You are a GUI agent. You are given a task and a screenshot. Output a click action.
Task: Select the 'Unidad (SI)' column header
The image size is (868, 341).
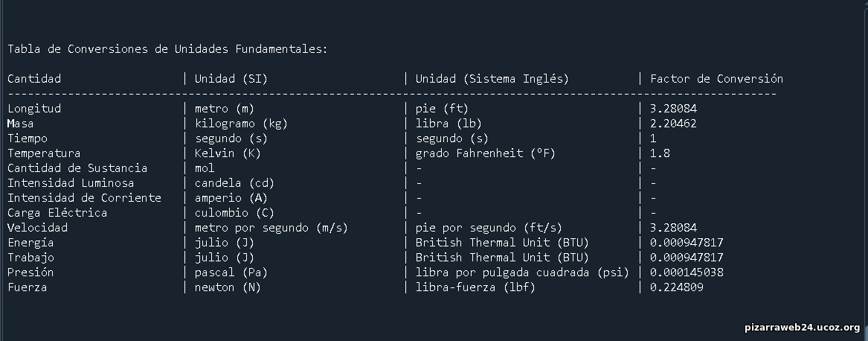coord(231,79)
